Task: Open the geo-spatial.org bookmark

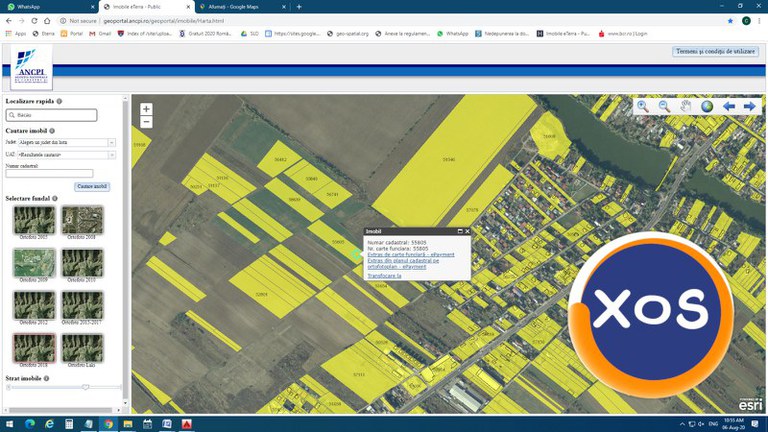Action: pyautogui.click(x=348, y=34)
